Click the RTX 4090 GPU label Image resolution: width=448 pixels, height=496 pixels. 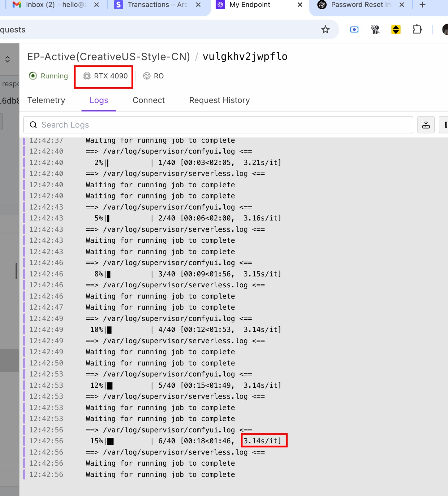pyautogui.click(x=105, y=76)
